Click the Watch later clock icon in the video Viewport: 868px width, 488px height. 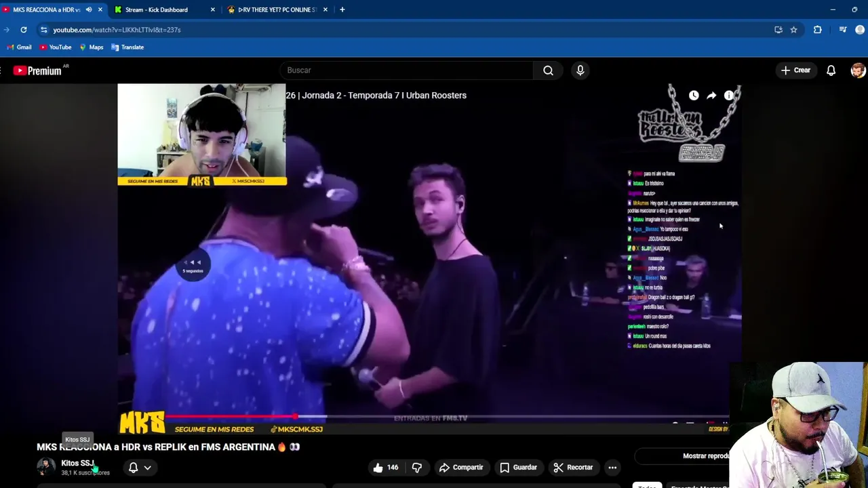tap(694, 96)
